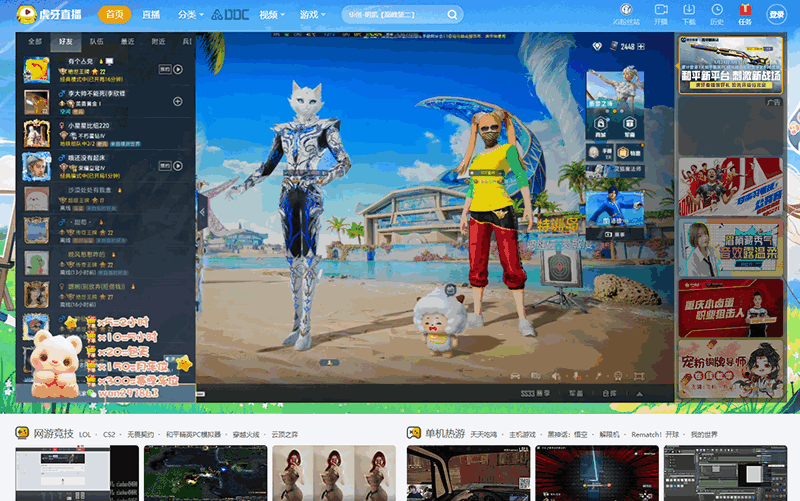Click play icon on 哦还没有起床 row

pyautogui.click(x=178, y=166)
